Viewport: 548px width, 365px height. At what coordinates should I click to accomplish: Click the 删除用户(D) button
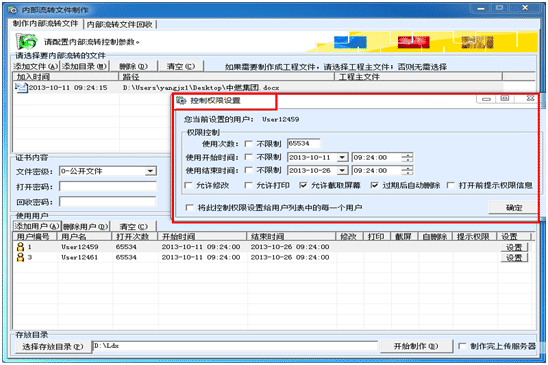[86, 227]
